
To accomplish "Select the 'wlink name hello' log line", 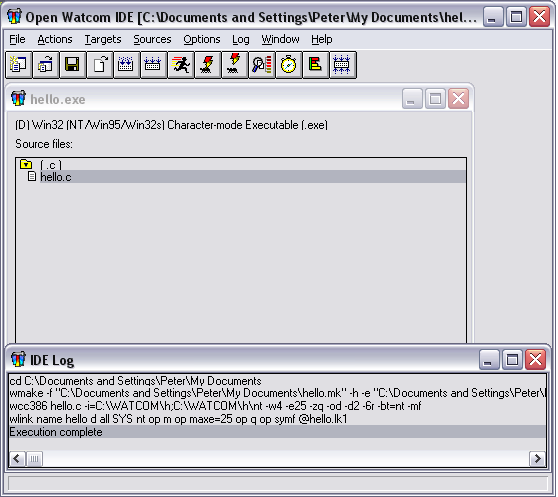I will tap(278, 419).
